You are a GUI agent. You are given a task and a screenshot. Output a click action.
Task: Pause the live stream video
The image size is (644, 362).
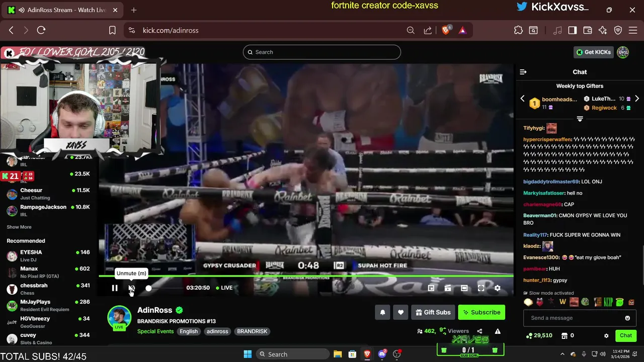tap(115, 288)
